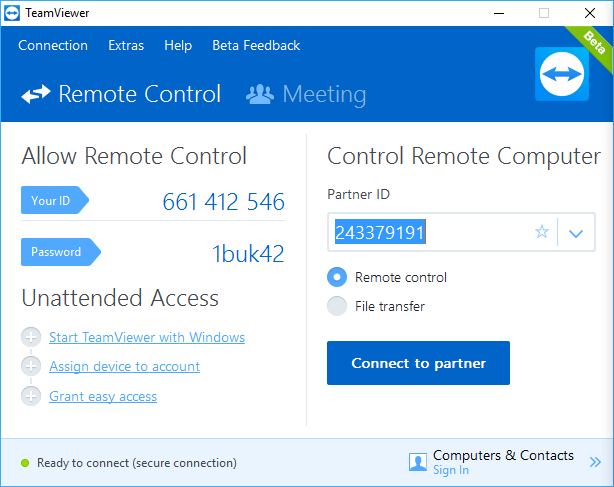
Task: Click the Computers & Contacts person icon
Action: click(418, 462)
